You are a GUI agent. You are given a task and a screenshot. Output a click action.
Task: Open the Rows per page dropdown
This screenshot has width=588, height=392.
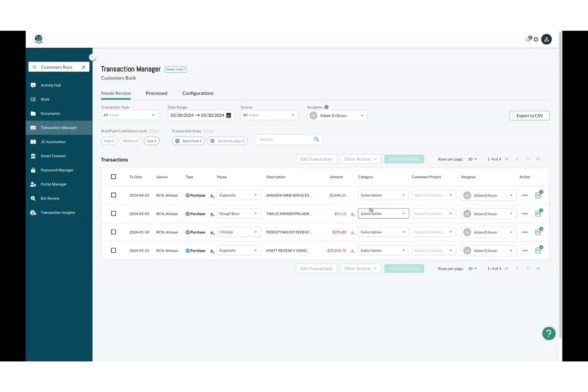point(472,159)
